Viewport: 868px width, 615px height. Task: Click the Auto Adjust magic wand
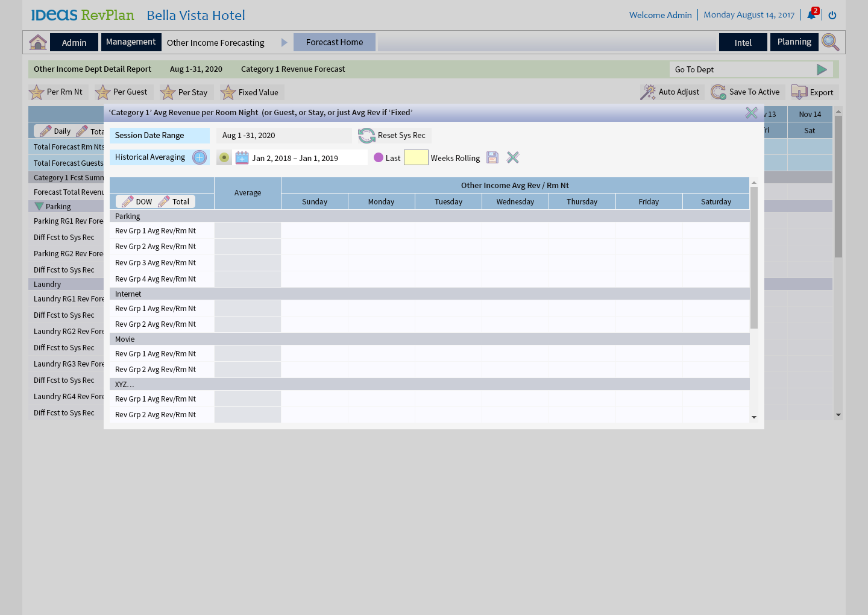pos(648,92)
